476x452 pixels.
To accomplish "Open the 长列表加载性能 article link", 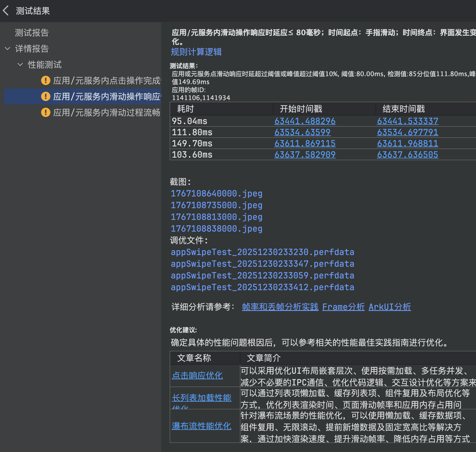I will pos(202,398).
